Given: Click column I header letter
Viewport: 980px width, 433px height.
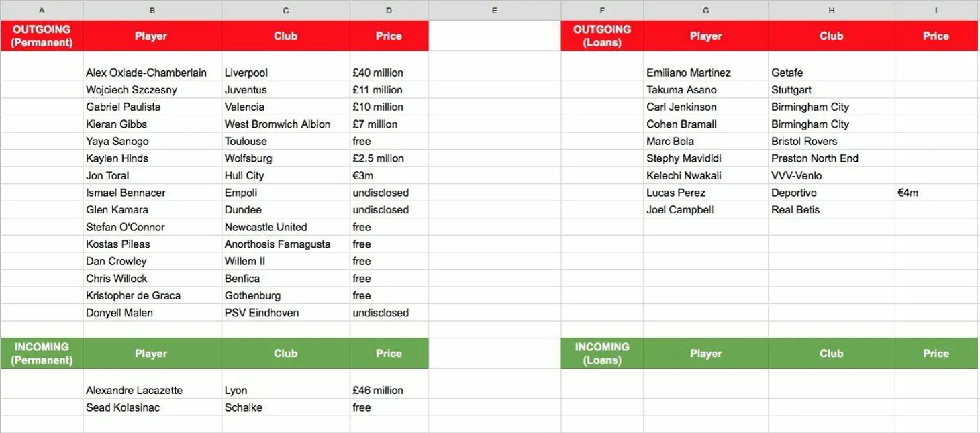Looking at the screenshot, I should pyautogui.click(x=936, y=10).
